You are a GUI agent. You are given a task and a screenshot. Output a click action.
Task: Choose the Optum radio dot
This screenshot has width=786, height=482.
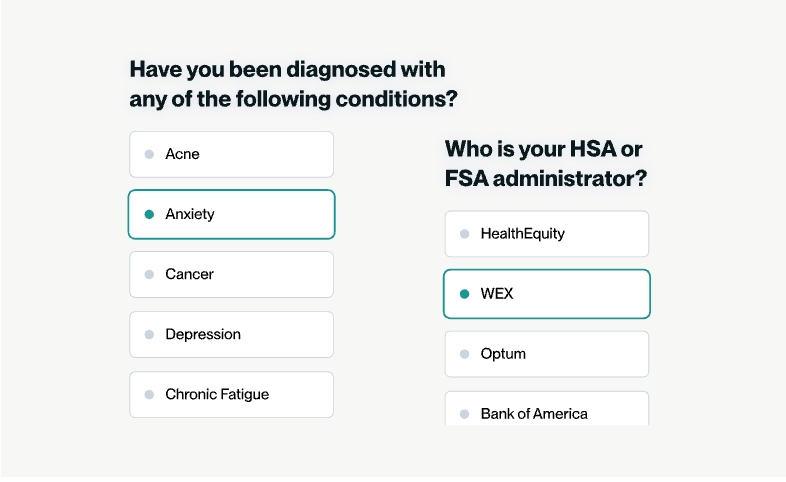(x=464, y=354)
